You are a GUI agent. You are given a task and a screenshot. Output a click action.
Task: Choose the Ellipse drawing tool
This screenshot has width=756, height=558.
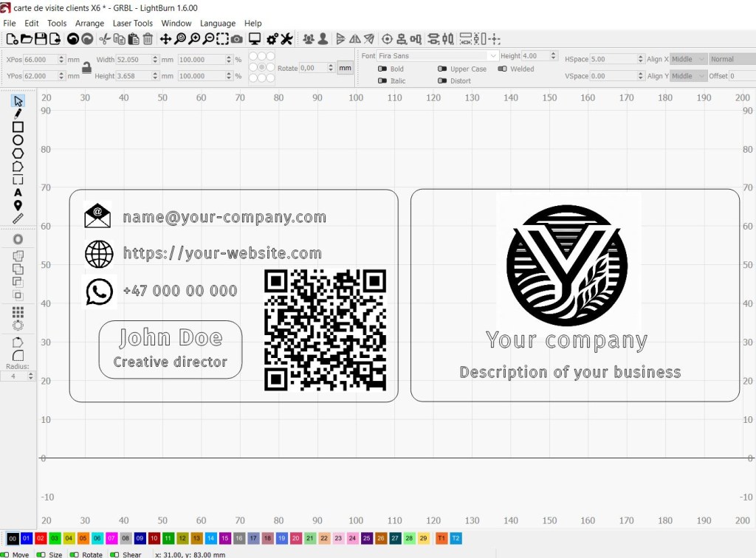point(18,140)
